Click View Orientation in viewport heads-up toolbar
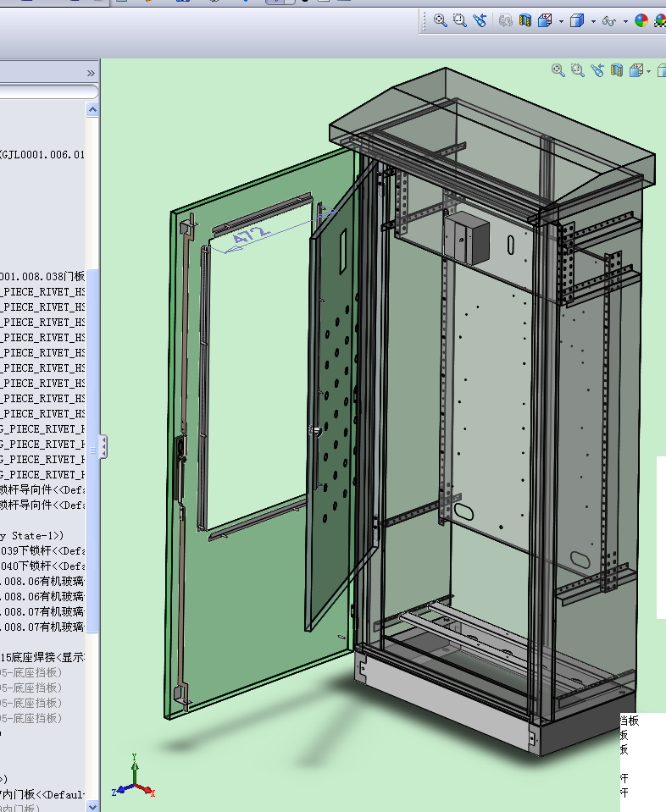Screen dimensions: 666x812 636,70
